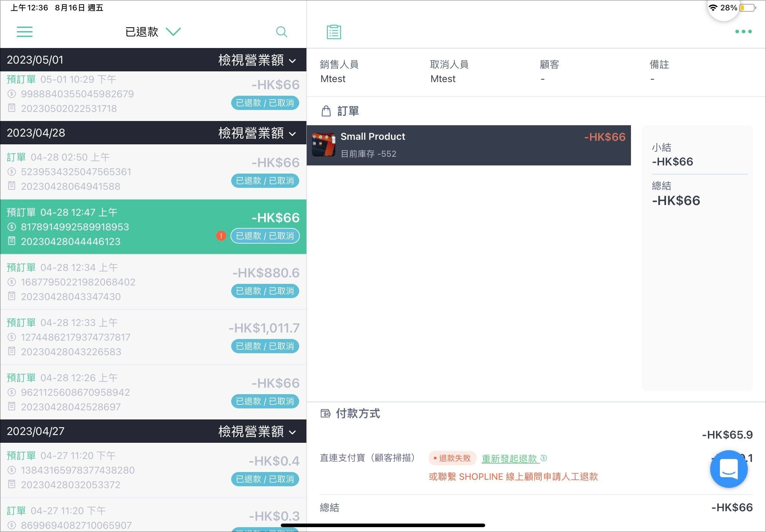Image resolution: width=766 pixels, height=532 pixels.
Task: Expand 檢視營業額 for 2023/05/01
Action: coord(257,60)
